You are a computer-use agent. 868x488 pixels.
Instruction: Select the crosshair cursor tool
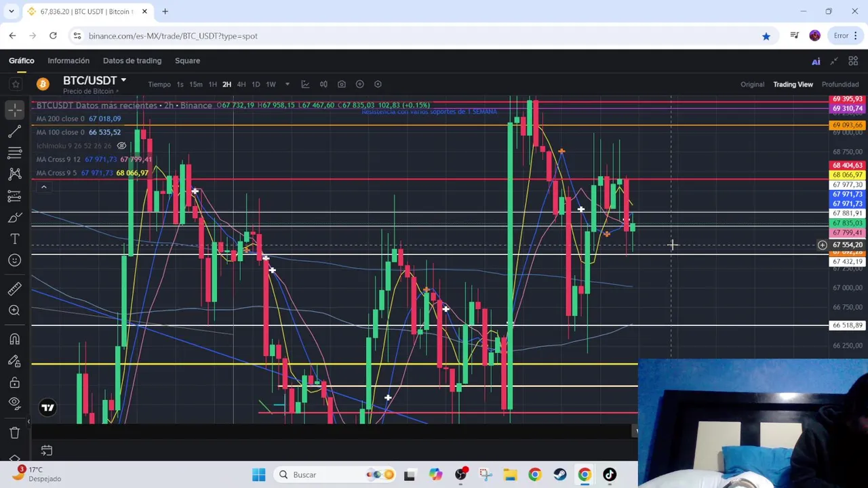[15, 109]
